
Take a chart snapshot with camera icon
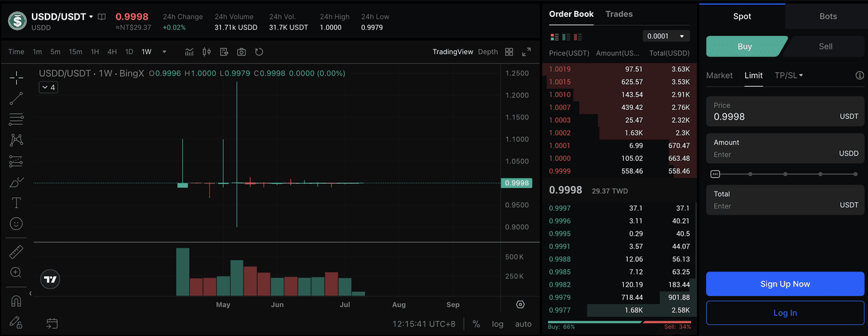point(241,52)
